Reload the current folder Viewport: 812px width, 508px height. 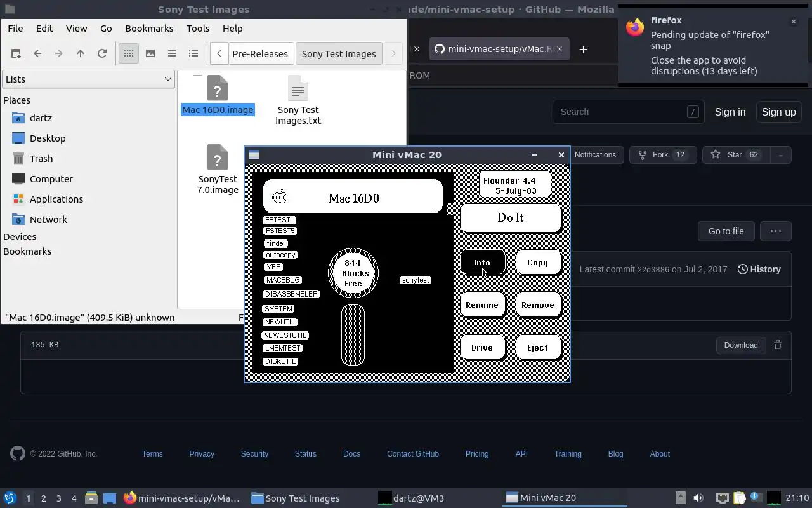102,54
